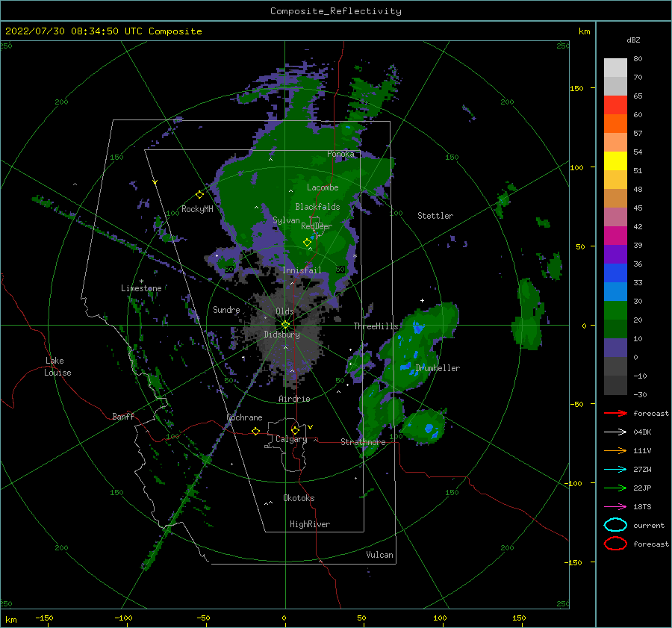Viewport: 672px width, 628px height.
Task: Click the Blackfalds city label
Action: pos(317,207)
